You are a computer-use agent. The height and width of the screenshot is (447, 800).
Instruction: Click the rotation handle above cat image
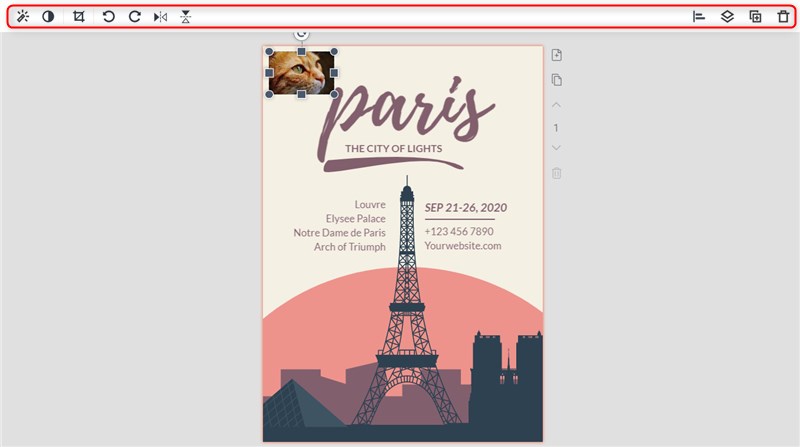pyautogui.click(x=301, y=35)
